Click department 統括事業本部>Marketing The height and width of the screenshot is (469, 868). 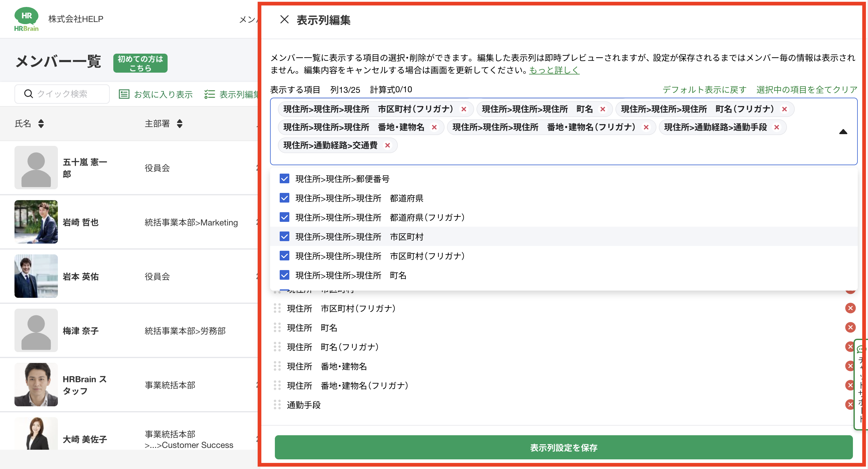(191, 222)
